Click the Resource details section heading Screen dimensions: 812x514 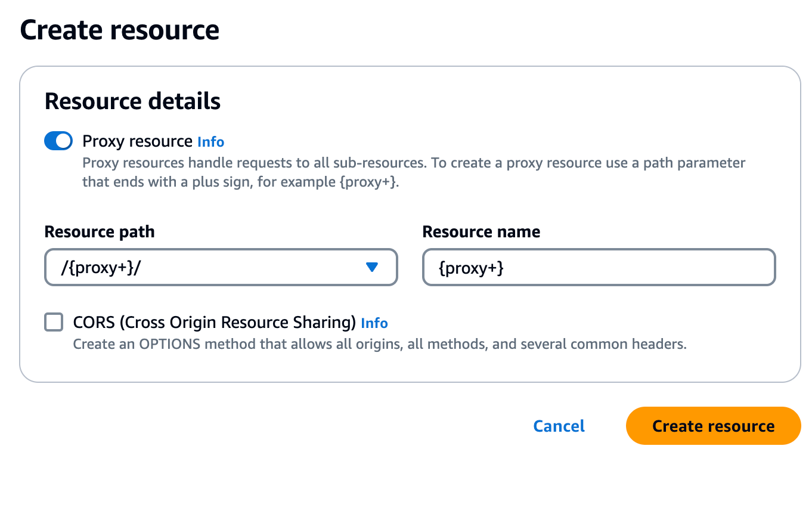point(132,101)
